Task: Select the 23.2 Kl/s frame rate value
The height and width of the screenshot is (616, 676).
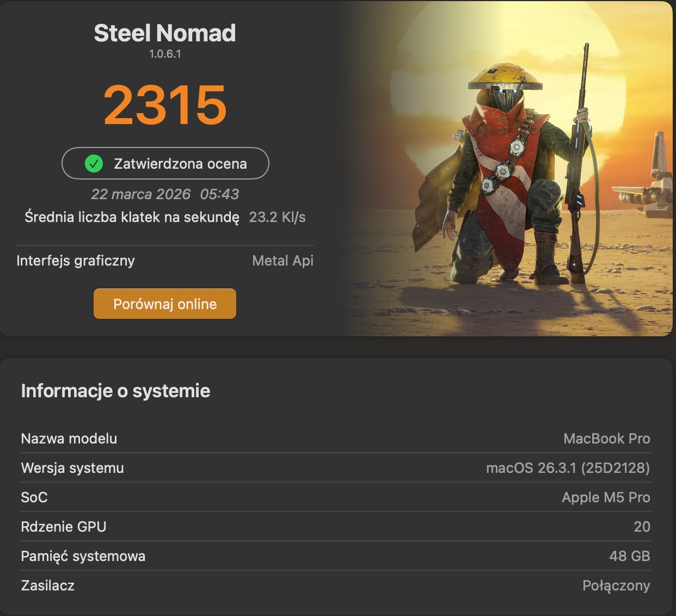Action: pyautogui.click(x=277, y=217)
